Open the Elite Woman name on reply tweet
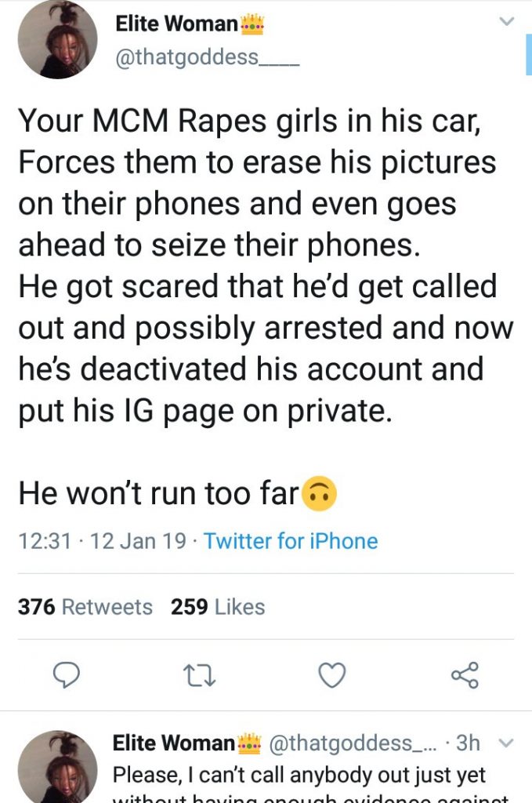 (173, 742)
